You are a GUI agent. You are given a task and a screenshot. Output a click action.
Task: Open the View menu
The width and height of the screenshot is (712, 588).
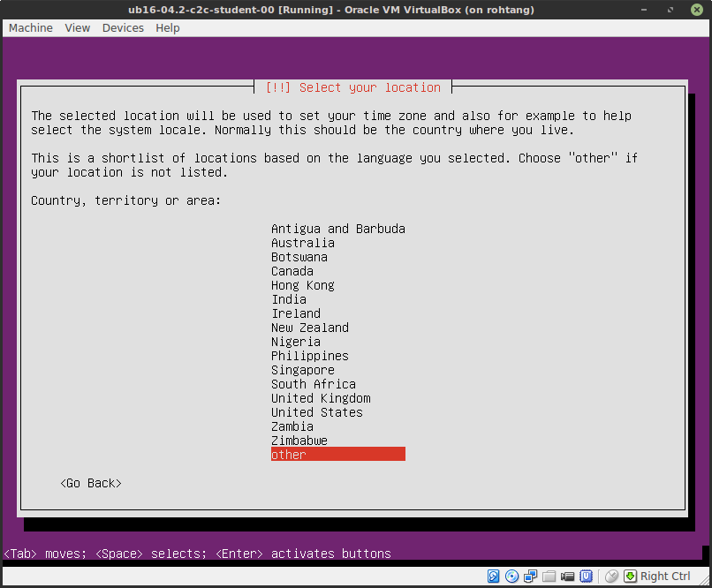(x=77, y=27)
